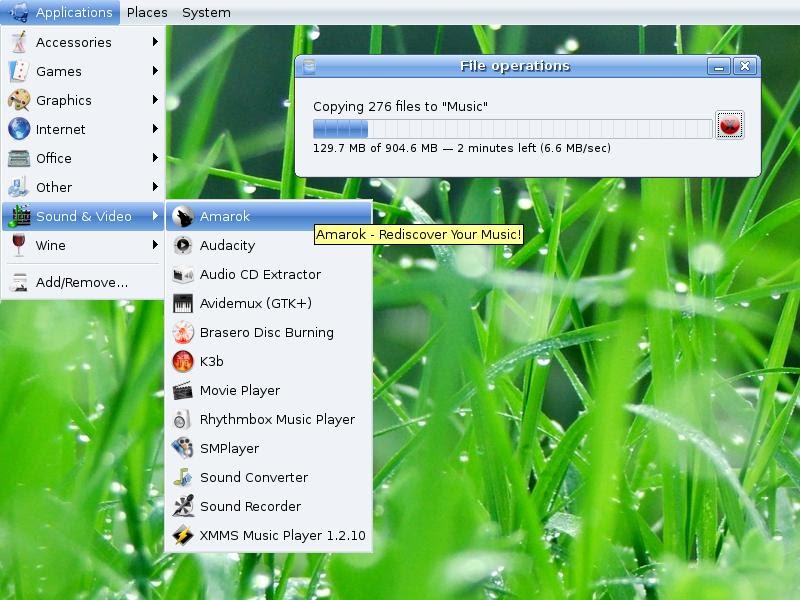This screenshot has width=800, height=600.
Task: Click the "Copying 276 files to Music" text
Action: tap(400, 106)
